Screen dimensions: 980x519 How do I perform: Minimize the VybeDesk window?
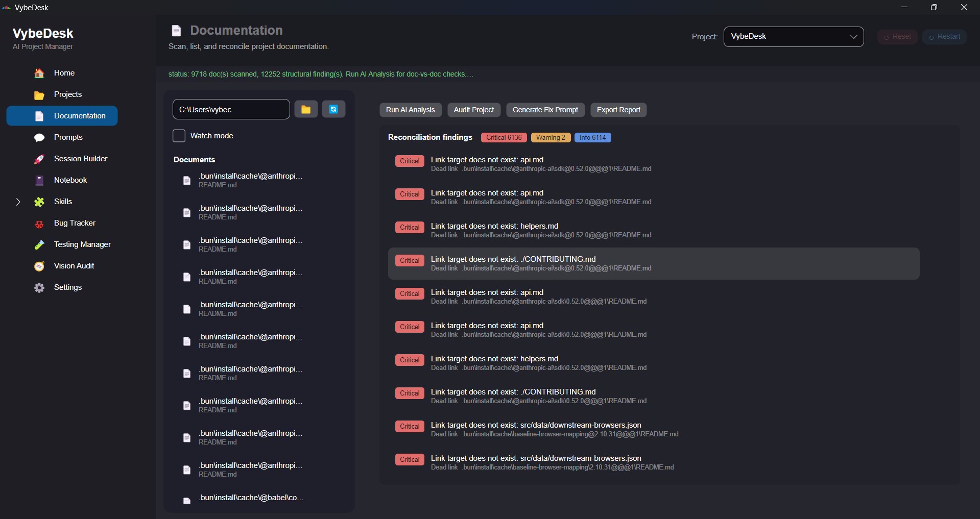click(x=904, y=7)
